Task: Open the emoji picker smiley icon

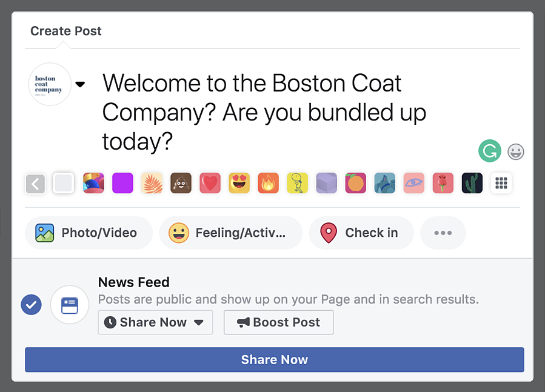Action: (515, 151)
